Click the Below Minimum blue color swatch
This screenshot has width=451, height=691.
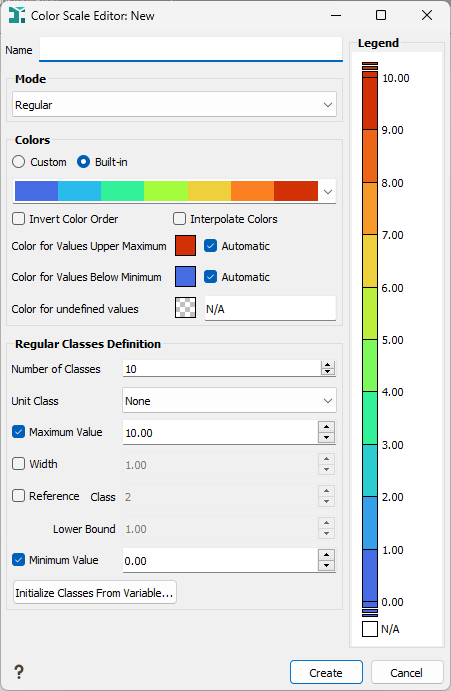[186, 276]
